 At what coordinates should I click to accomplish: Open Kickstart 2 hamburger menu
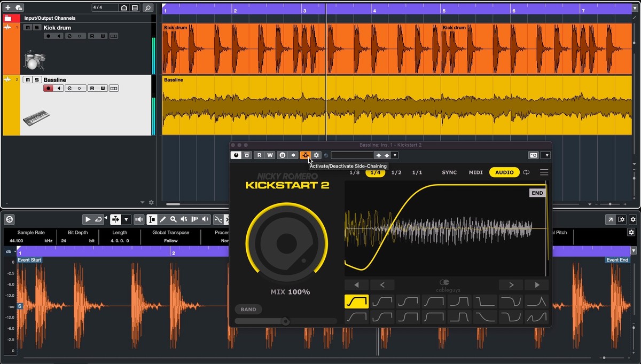pos(544,172)
